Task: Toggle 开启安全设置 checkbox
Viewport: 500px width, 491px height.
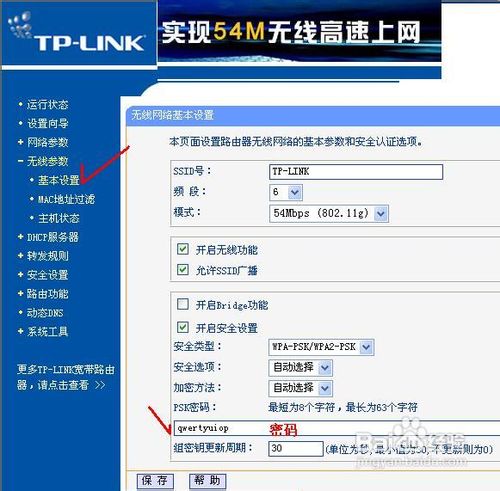Action: click(x=183, y=327)
